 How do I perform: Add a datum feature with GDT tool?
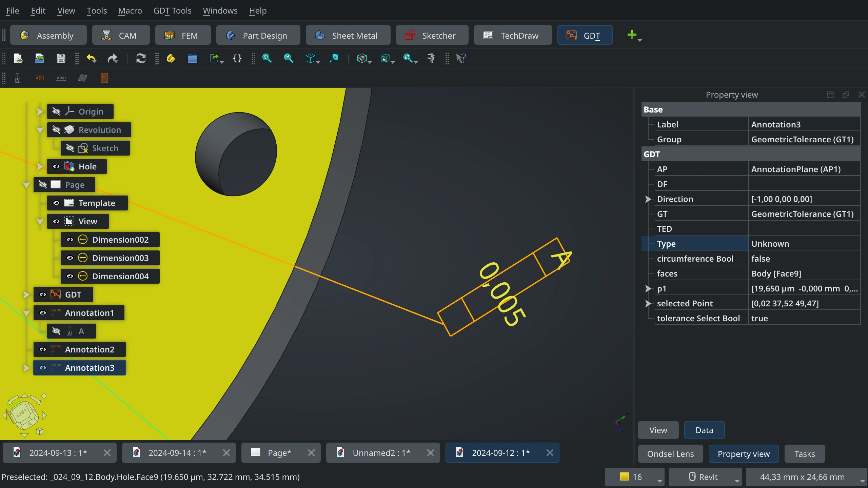coord(18,78)
